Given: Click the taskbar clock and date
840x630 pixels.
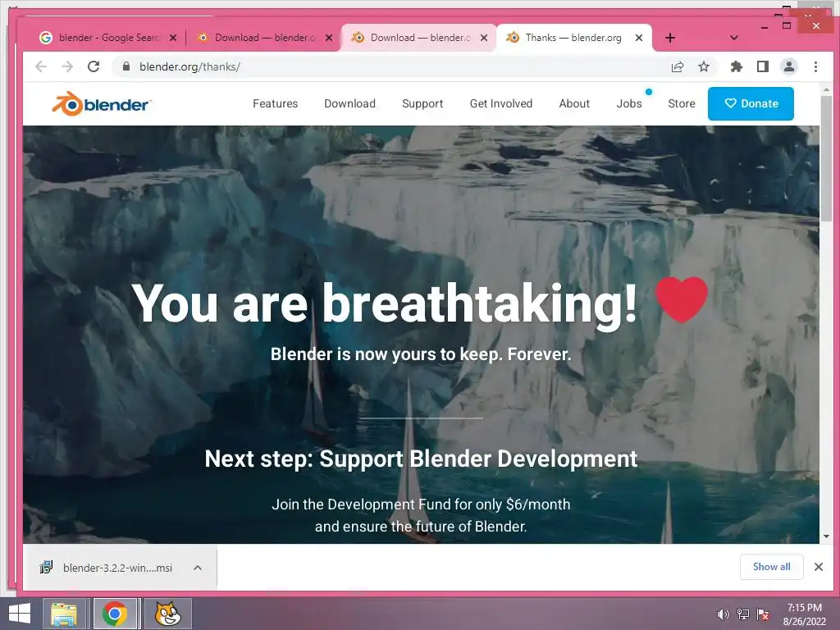Looking at the screenshot, I should [804, 614].
